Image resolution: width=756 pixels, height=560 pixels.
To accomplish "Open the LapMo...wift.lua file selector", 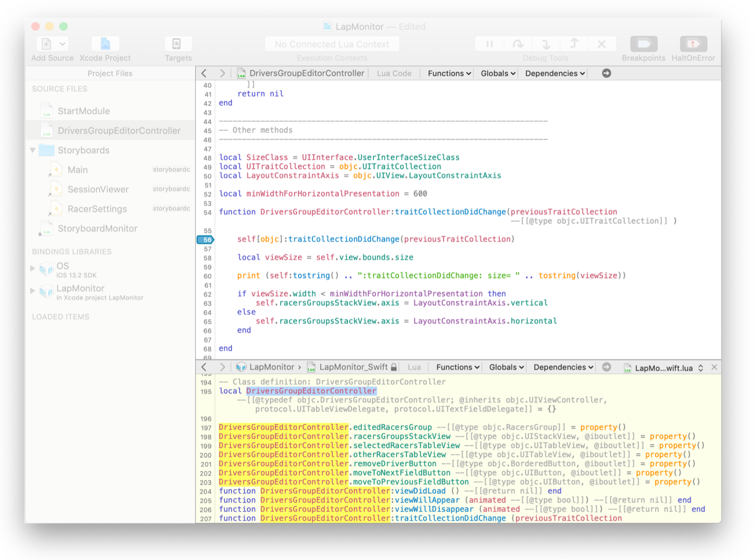I will pyautogui.click(x=664, y=368).
